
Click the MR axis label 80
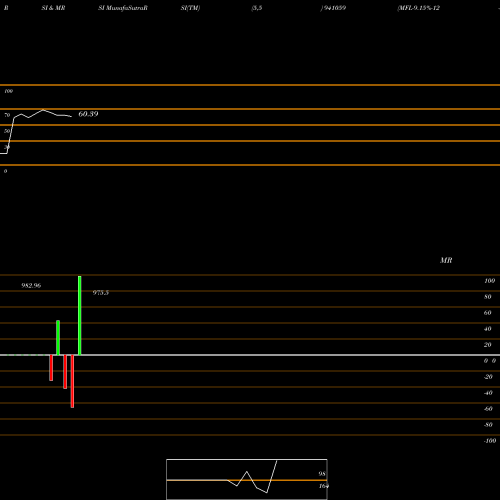(x=488, y=297)
